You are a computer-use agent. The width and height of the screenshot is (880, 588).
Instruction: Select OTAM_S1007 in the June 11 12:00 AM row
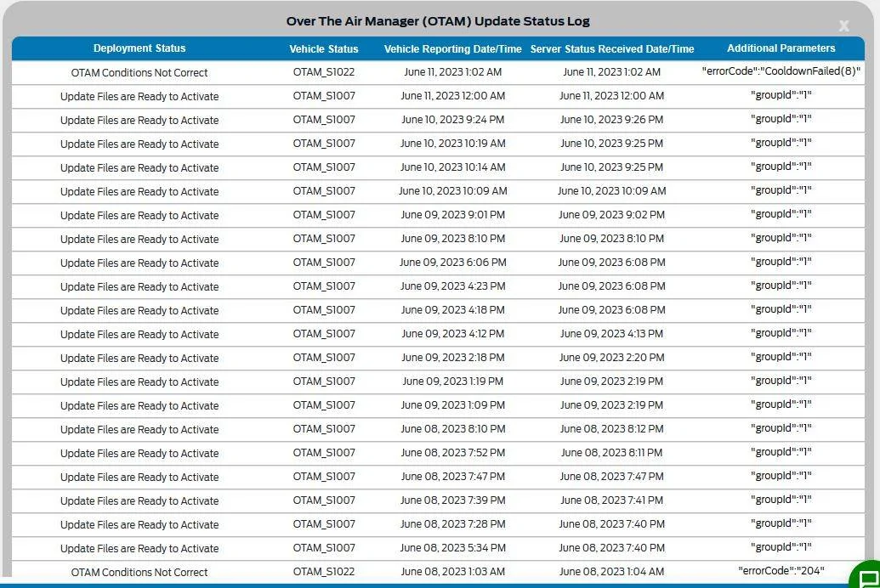[x=324, y=96]
